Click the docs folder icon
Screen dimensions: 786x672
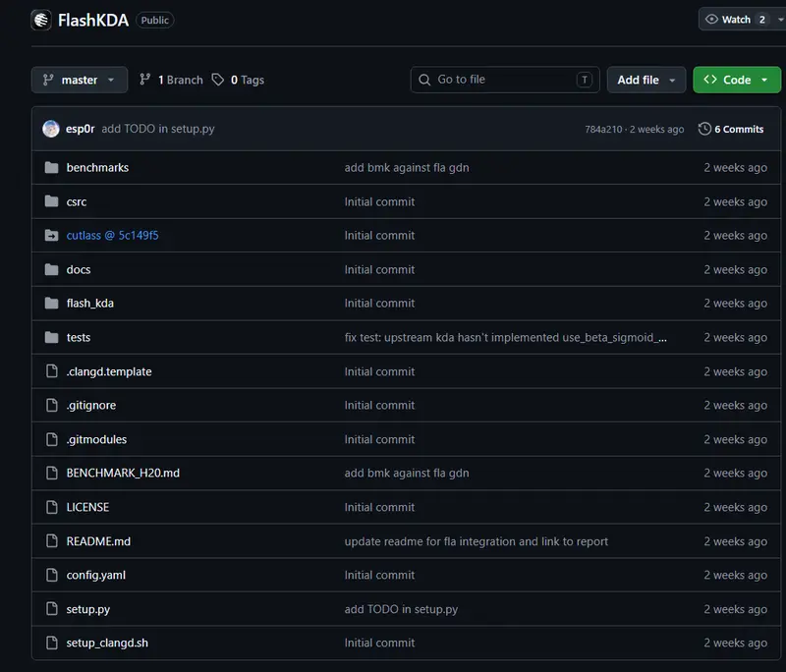[x=51, y=269]
